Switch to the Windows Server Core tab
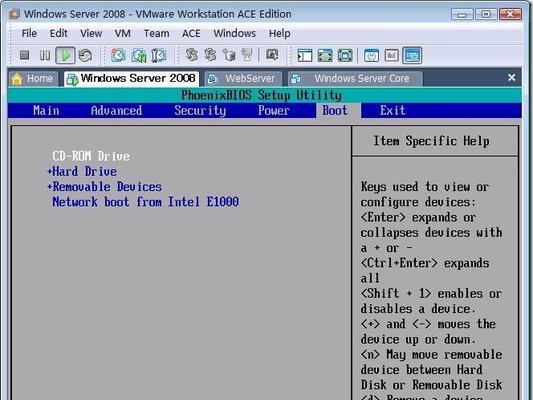The width and height of the screenshot is (533, 400). (355, 79)
